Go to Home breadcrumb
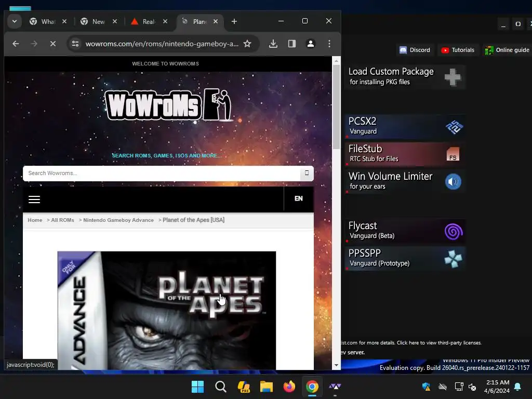The height and width of the screenshot is (399, 532). point(35,220)
